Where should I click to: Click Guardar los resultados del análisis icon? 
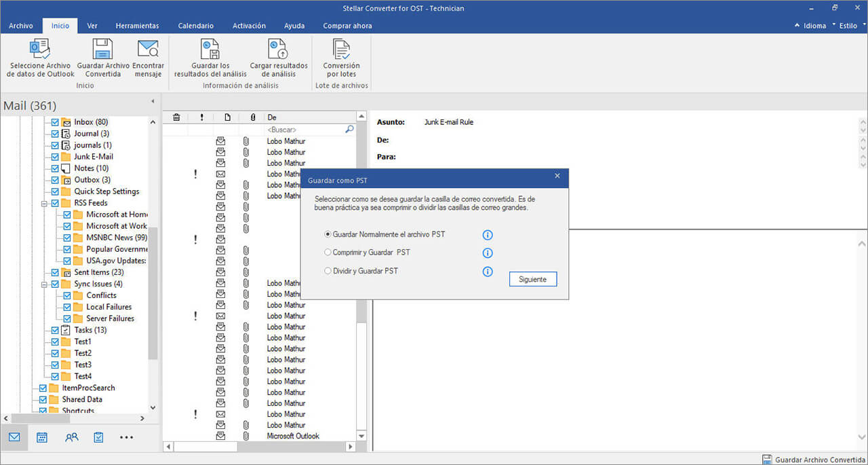(x=210, y=49)
